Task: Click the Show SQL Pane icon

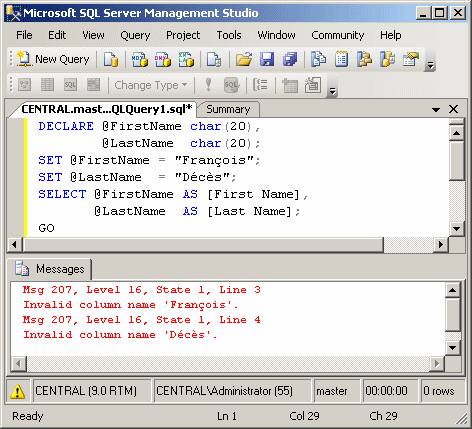Action: pos(70,85)
